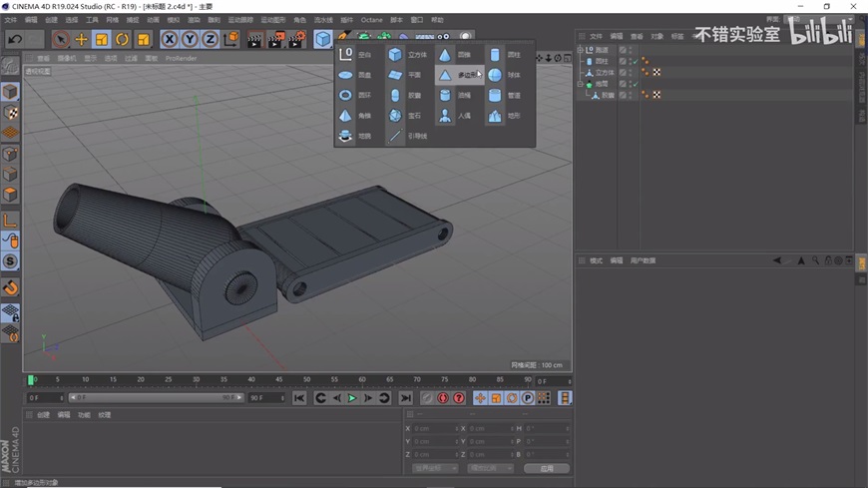Activate the Rotate tool in toolbar
868x488 pixels.
(122, 39)
